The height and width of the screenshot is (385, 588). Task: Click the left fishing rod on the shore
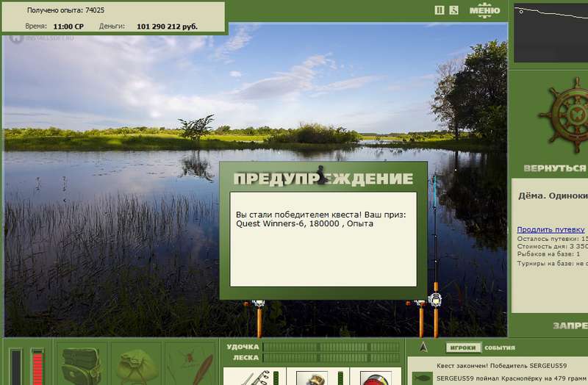(259, 319)
